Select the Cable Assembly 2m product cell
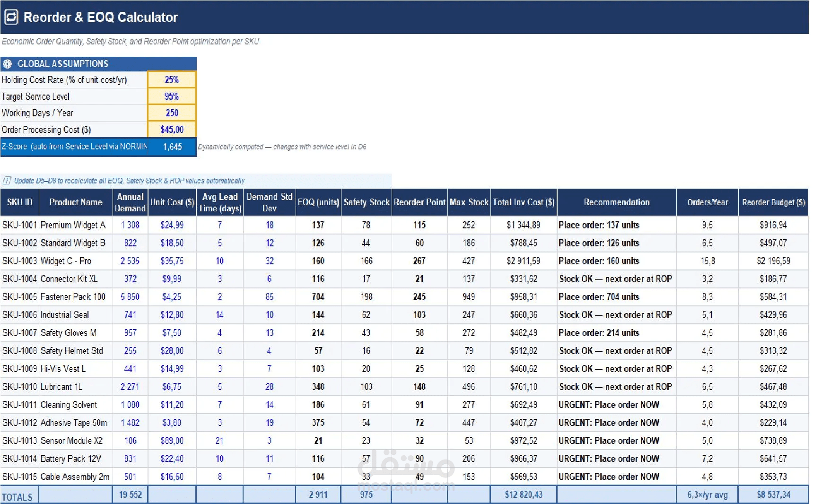 tap(76, 477)
